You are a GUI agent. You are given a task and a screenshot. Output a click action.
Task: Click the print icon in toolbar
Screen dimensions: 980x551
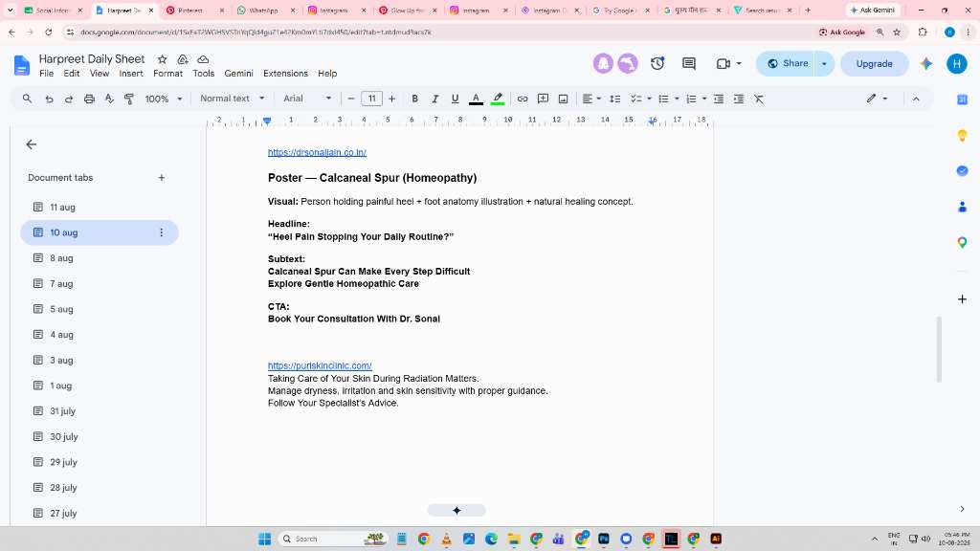coord(89,99)
